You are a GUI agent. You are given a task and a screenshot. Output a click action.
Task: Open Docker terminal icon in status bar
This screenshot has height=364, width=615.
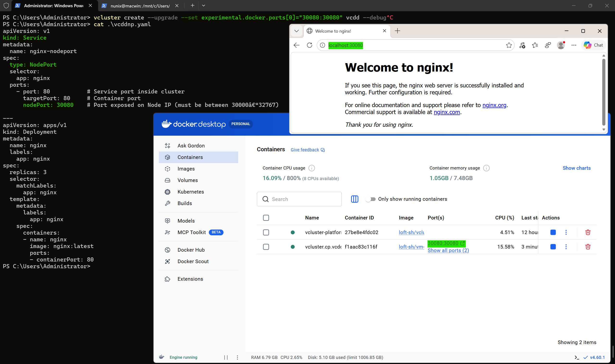point(577,357)
